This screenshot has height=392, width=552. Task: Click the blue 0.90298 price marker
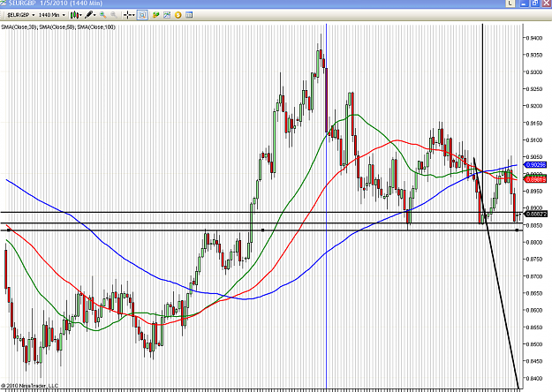click(x=535, y=165)
